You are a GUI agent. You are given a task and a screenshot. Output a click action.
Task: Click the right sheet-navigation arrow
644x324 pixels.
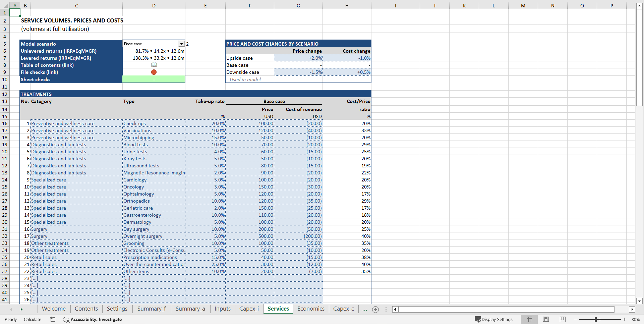[x=21, y=309]
